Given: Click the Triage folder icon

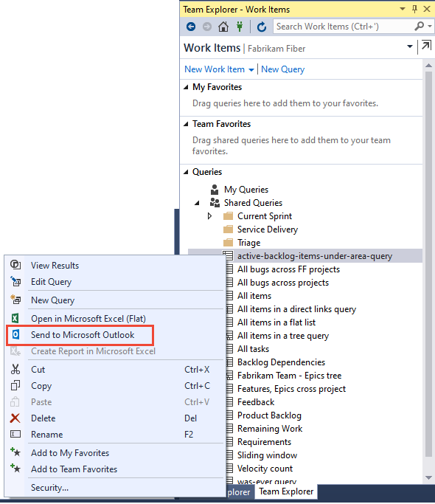Looking at the screenshot, I should click(x=228, y=242).
